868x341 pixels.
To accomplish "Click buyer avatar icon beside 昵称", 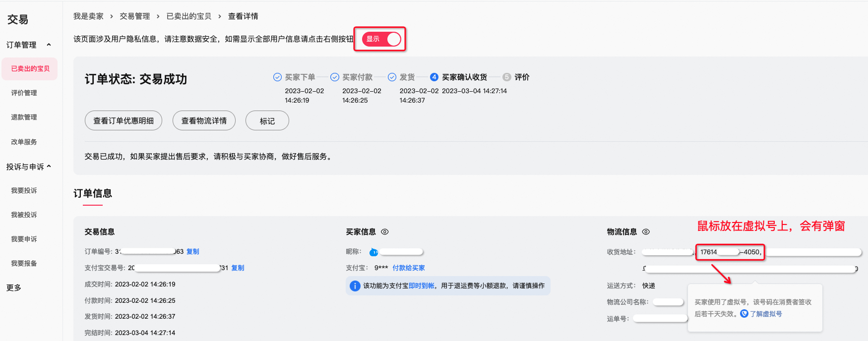I will click(x=374, y=252).
